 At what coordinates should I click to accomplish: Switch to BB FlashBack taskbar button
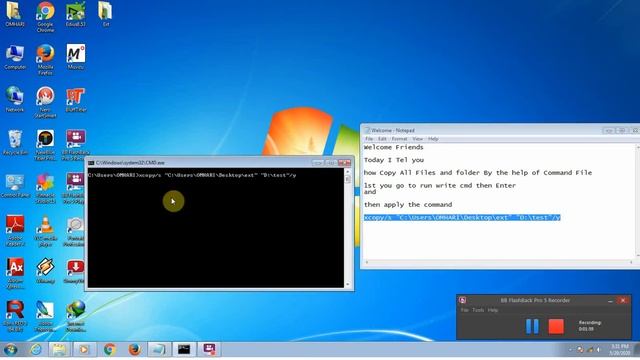pos(209,350)
